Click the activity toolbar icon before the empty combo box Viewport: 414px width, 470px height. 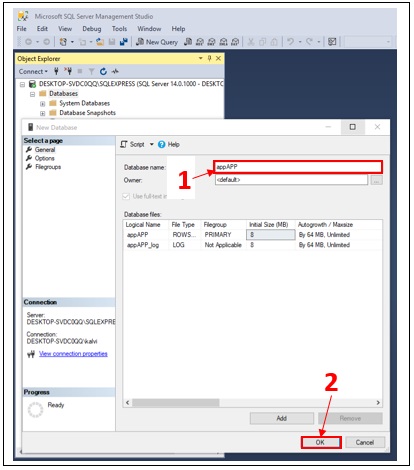coord(332,42)
